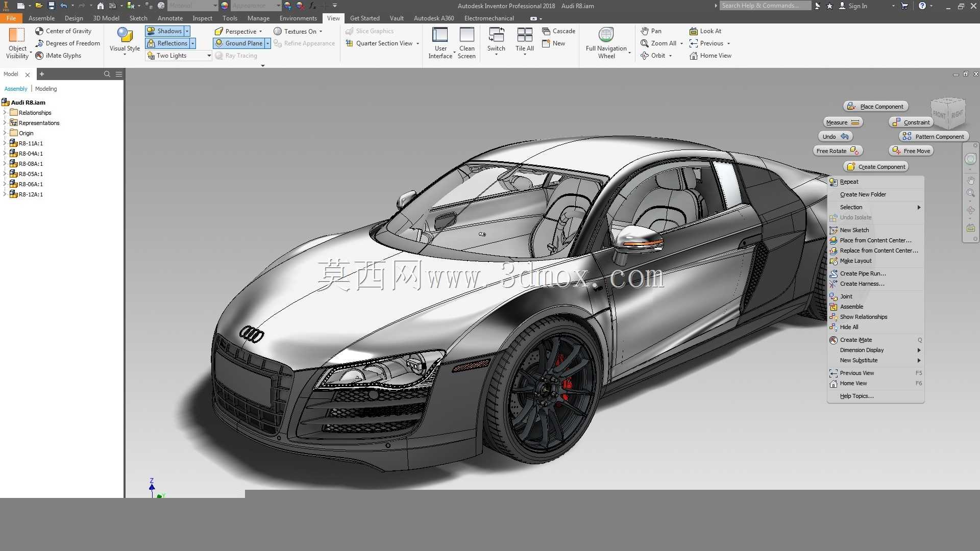This screenshot has width=980, height=551.
Task: Open the Environments ribbon tab
Action: pos(298,18)
